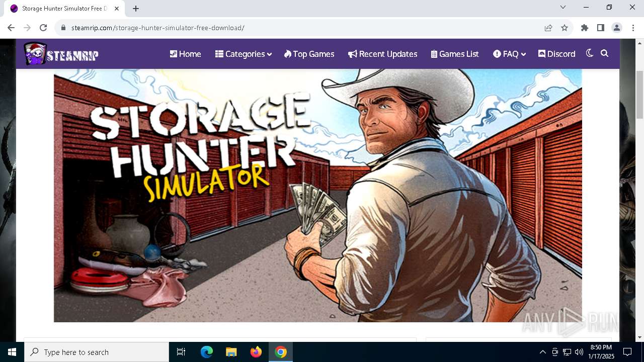This screenshot has width=644, height=362.
Task: Open the Discord link
Action: pos(556,54)
